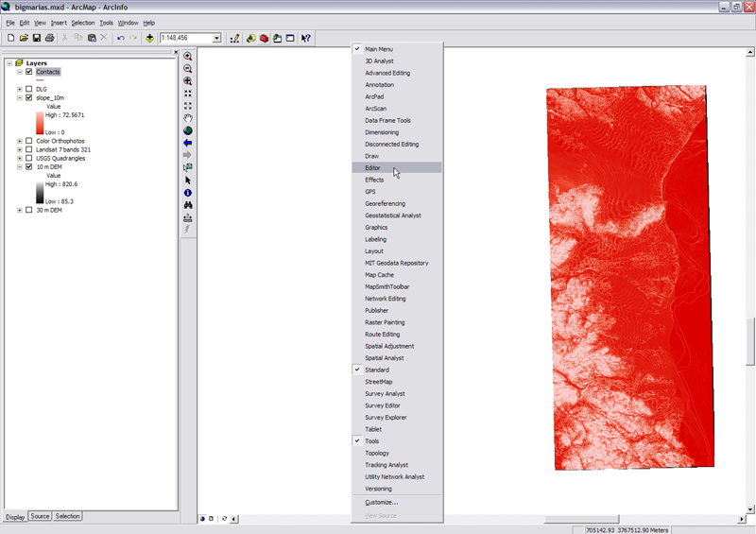The image size is (756, 534).
Task: Enable the Landsat 7 bands 321 checkbox
Action: 29,149
